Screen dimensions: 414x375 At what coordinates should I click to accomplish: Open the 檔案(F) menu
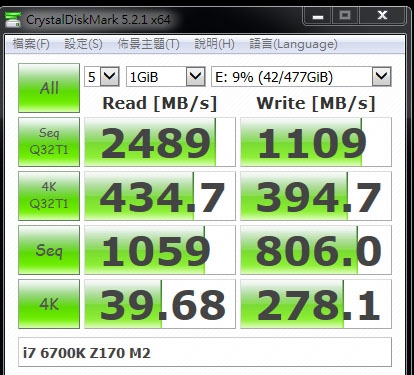(x=31, y=44)
